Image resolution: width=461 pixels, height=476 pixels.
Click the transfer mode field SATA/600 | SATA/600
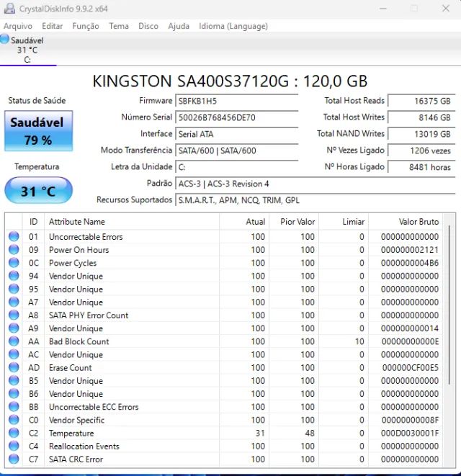(x=236, y=151)
